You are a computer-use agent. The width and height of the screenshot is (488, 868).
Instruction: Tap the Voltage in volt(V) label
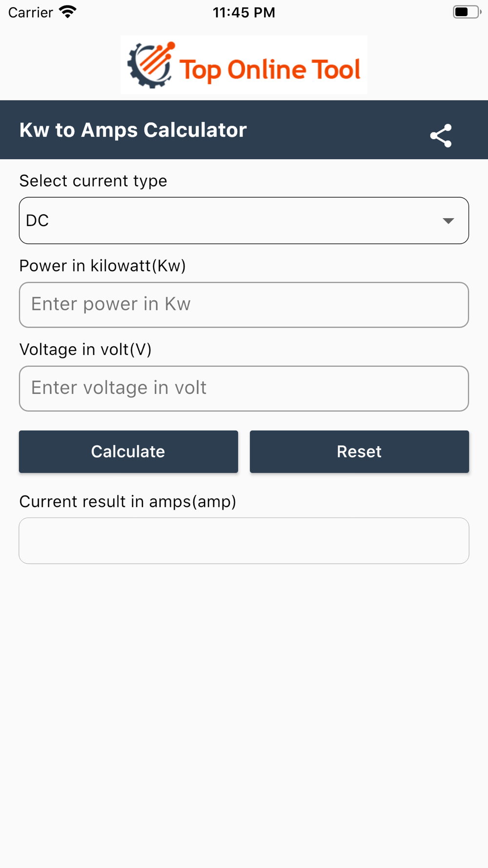(x=85, y=350)
